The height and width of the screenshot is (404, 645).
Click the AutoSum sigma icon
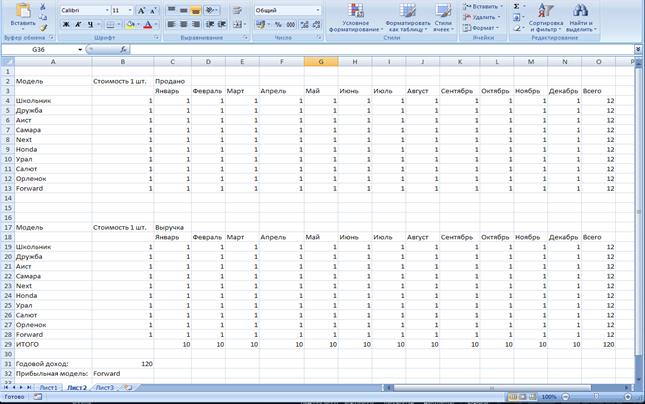coord(517,6)
